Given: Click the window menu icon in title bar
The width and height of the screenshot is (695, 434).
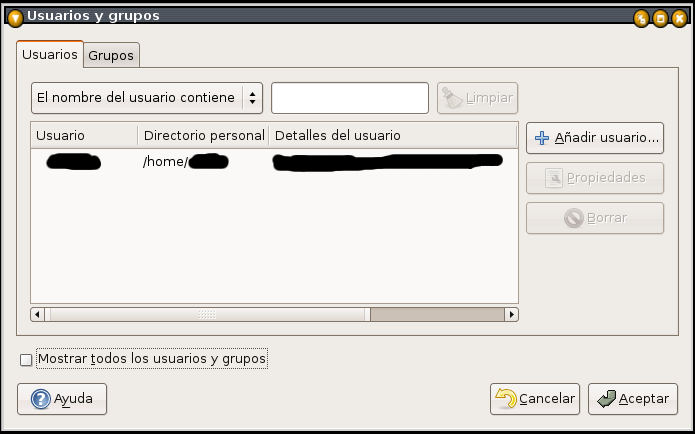Looking at the screenshot, I should tap(15, 16).
